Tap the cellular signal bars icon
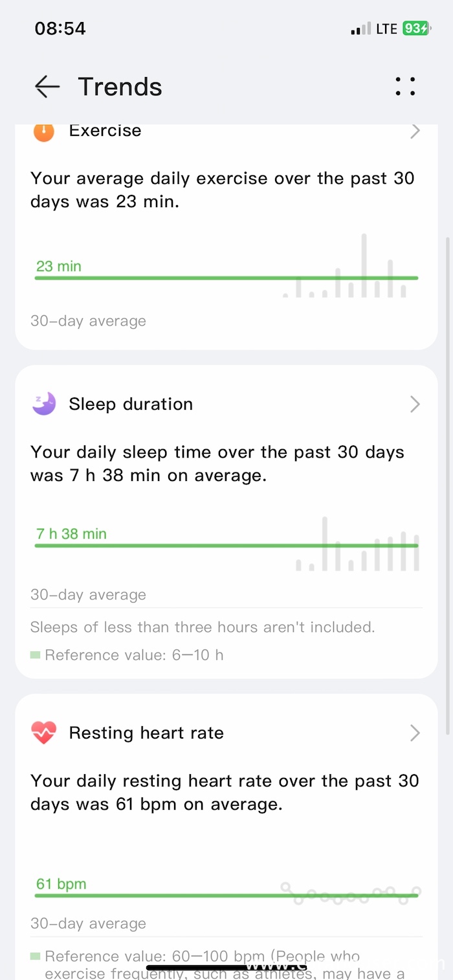The width and height of the screenshot is (453, 980). click(x=360, y=28)
